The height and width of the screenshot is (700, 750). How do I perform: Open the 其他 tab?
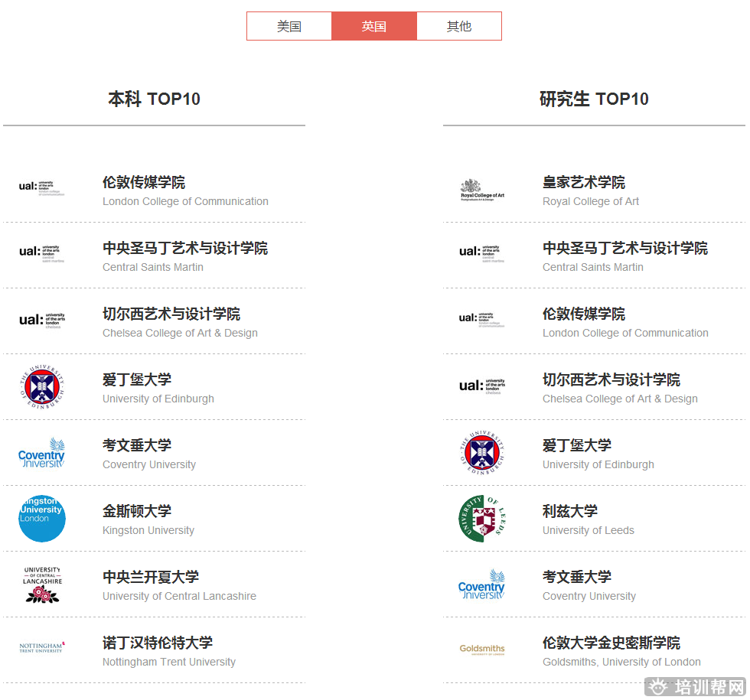[x=459, y=26]
